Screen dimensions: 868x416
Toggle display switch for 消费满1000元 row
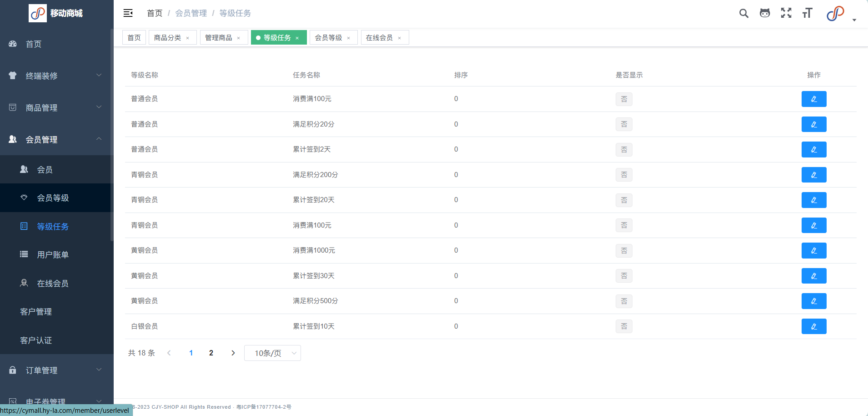[x=624, y=251]
